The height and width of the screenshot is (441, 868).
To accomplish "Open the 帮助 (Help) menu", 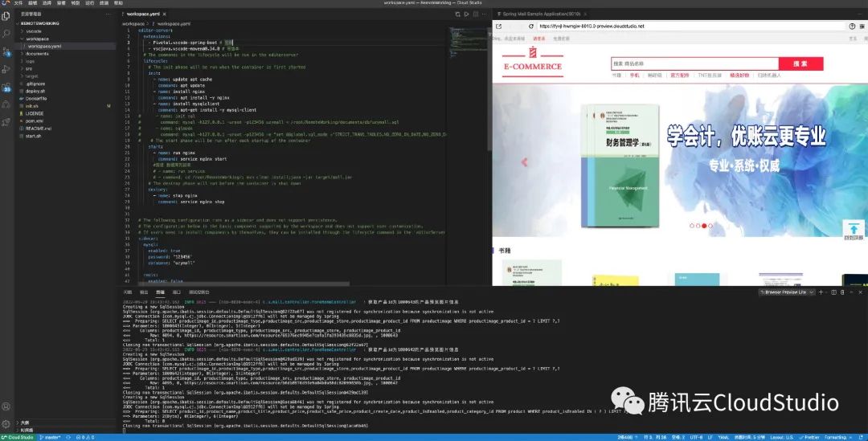I will pos(118,2).
